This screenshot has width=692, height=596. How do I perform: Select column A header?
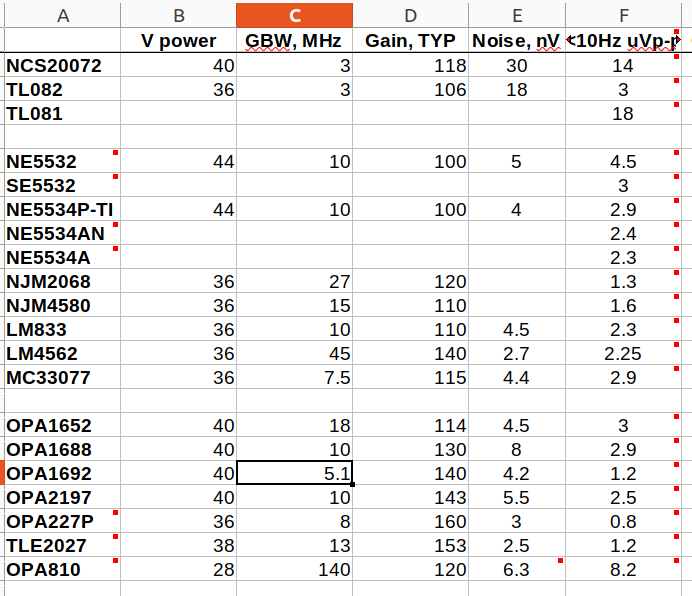click(x=63, y=15)
